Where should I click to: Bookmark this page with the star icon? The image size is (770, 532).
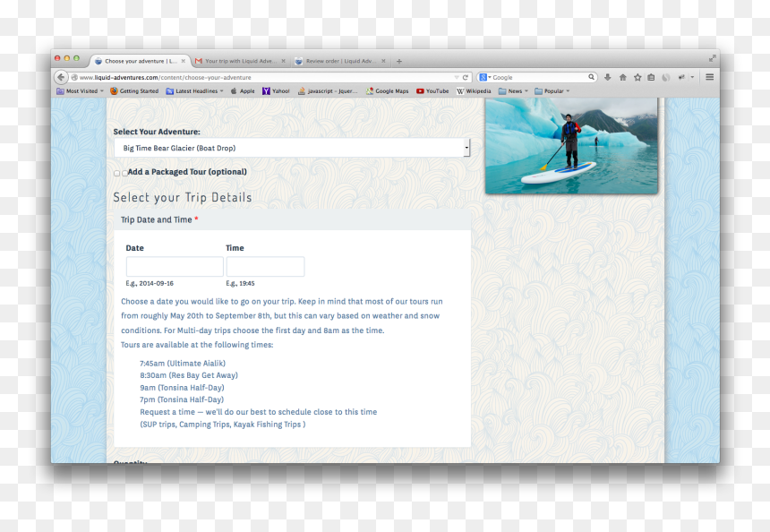637,77
